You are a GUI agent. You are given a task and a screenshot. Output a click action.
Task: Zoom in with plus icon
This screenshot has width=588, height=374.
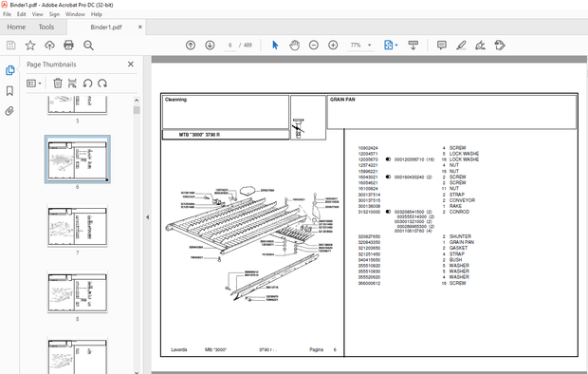tap(333, 45)
